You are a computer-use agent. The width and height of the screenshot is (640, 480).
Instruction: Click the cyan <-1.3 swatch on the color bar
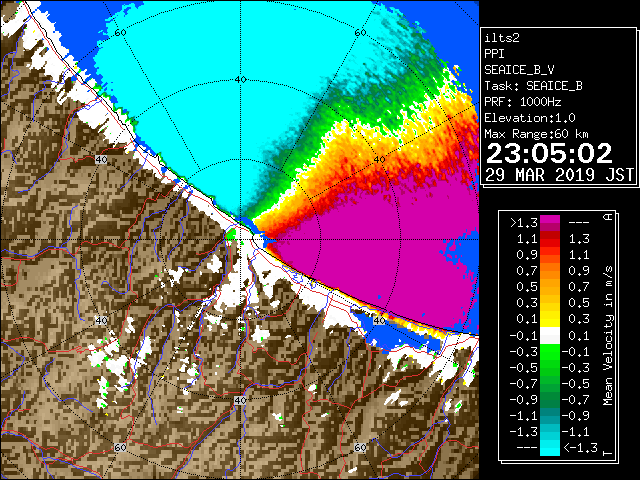pos(550,448)
